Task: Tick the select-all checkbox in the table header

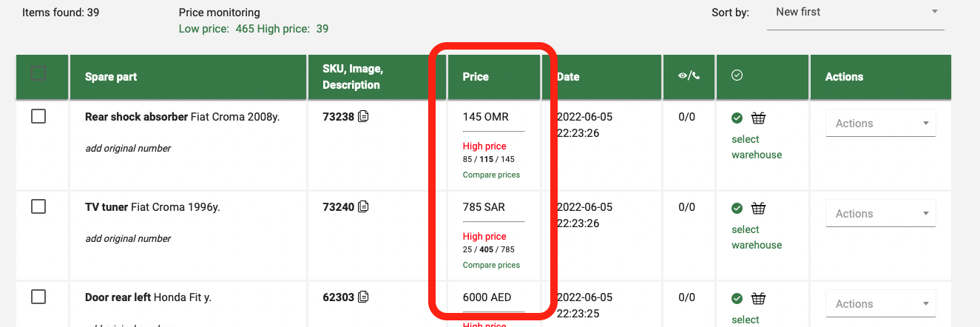Action: (x=38, y=73)
